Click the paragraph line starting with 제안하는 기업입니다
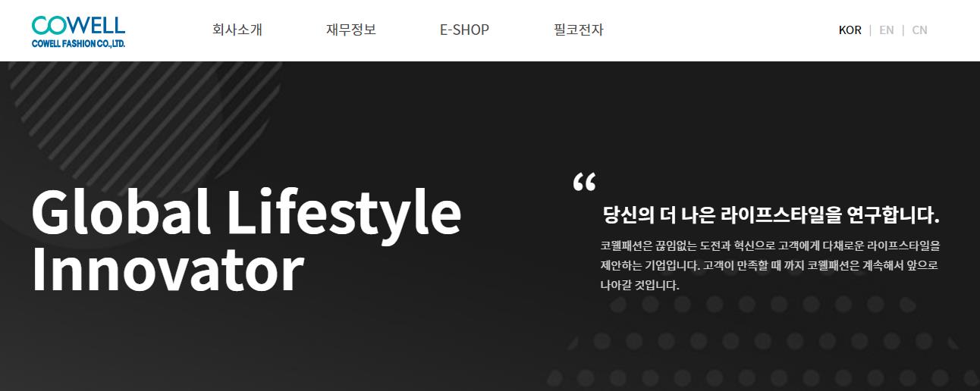Viewport: 980px width, 391px height. (x=769, y=266)
